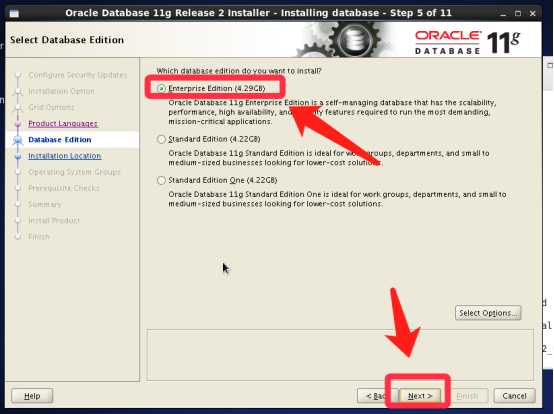The width and height of the screenshot is (554, 414).
Task: Click the Next button
Action: [x=420, y=396]
